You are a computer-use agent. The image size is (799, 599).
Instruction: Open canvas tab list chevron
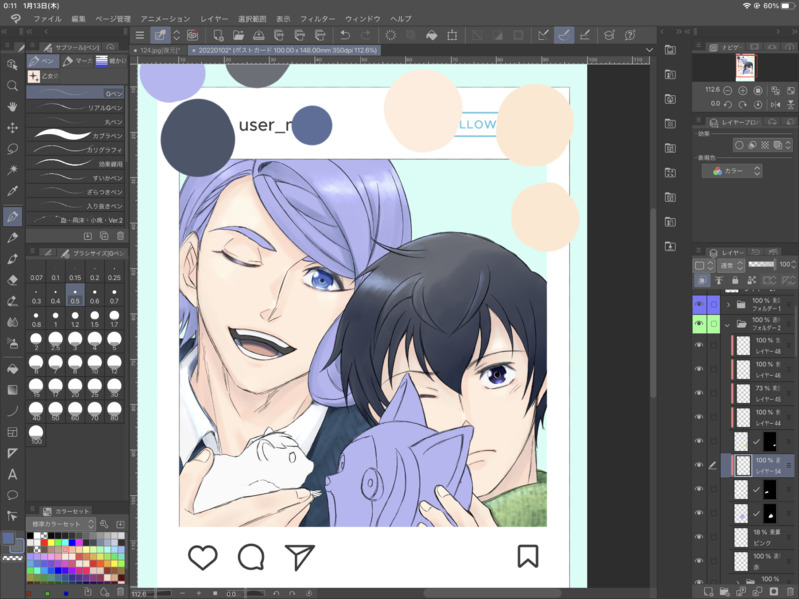[649, 50]
